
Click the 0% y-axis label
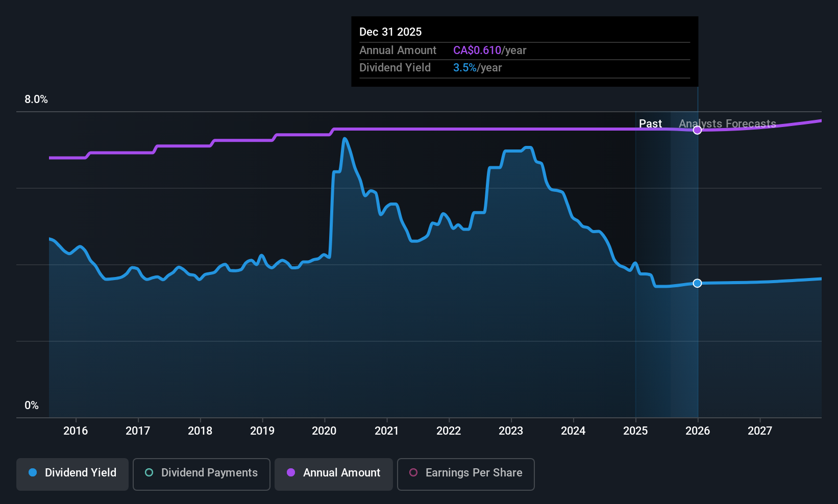tap(32, 406)
